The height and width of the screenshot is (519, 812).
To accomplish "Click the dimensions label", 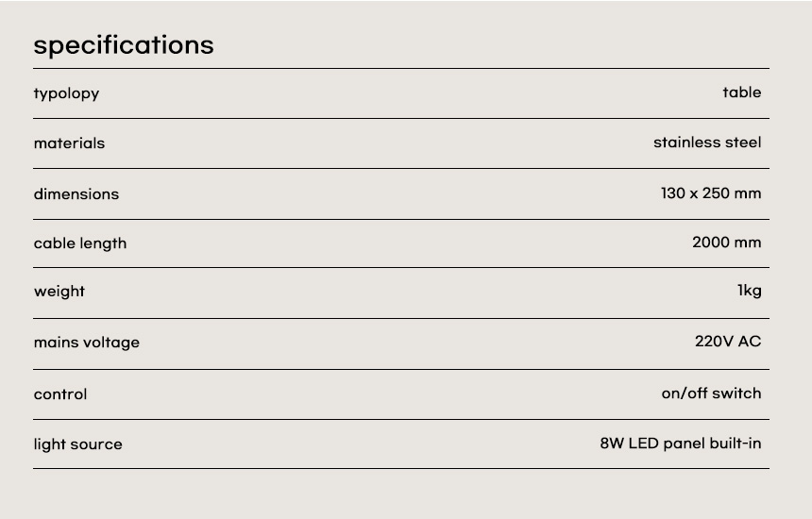I will pyautogui.click(x=76, y=194).
